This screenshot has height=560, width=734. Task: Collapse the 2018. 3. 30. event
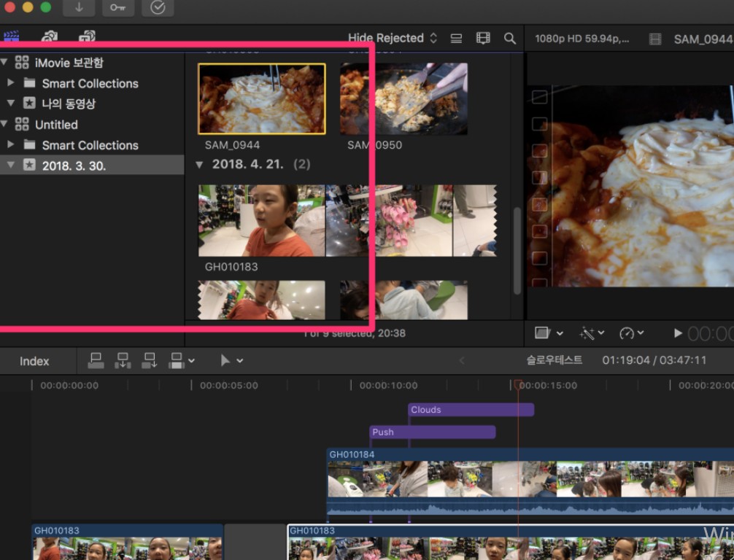pyautogui.click(x=10, y=165)
